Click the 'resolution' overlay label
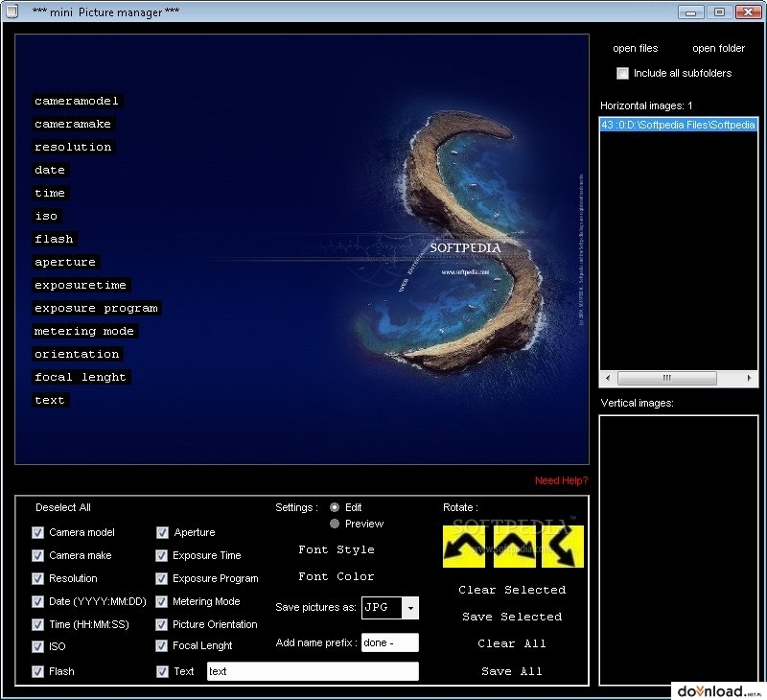The width and height of the screenshot is (767, 700). 74,148
